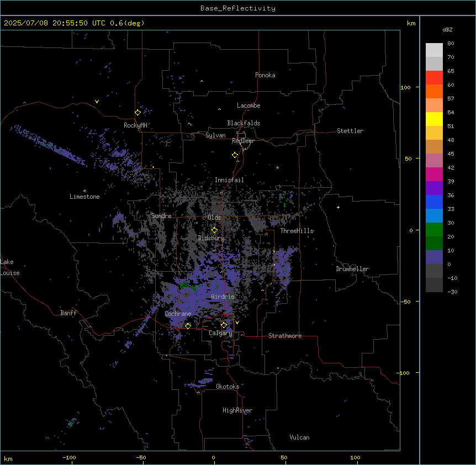Click the Calgary city label
This screenshot has height=465, width=476.
point(221,333)
